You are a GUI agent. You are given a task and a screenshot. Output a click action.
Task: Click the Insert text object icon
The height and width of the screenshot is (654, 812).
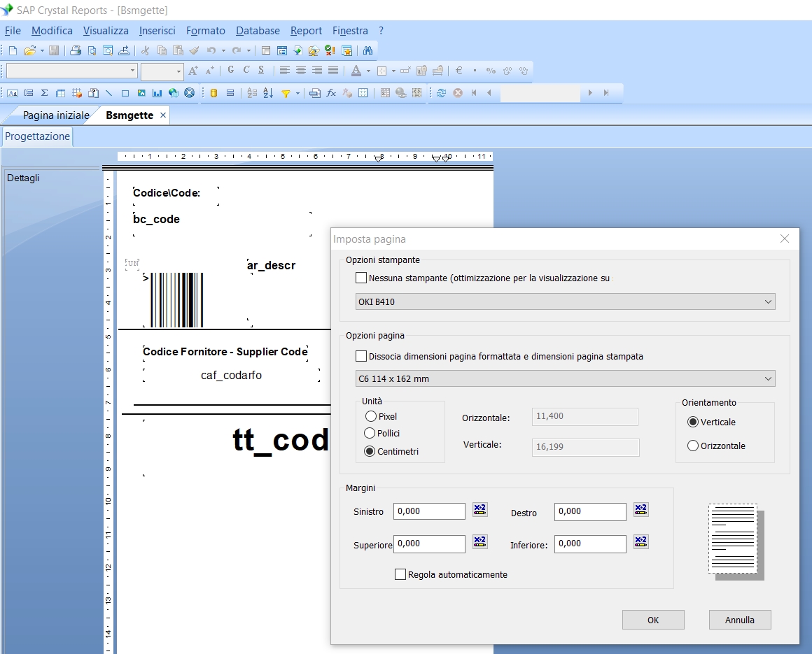(x=13, y=92)
